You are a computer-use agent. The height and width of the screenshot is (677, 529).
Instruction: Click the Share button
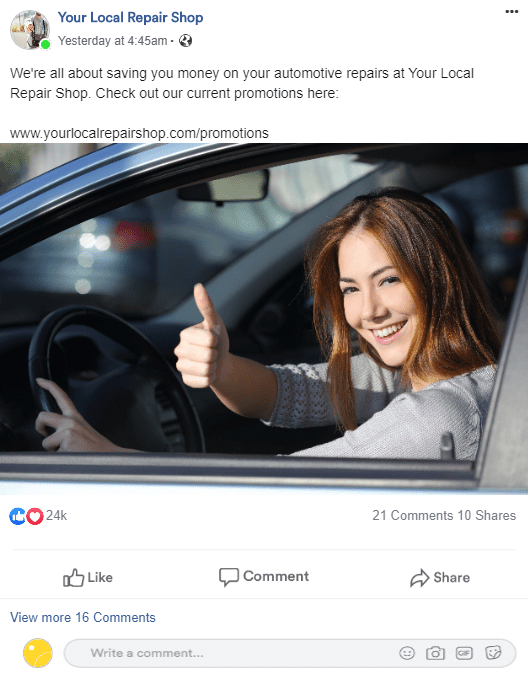pyautogui.click(x=440, y=577)
